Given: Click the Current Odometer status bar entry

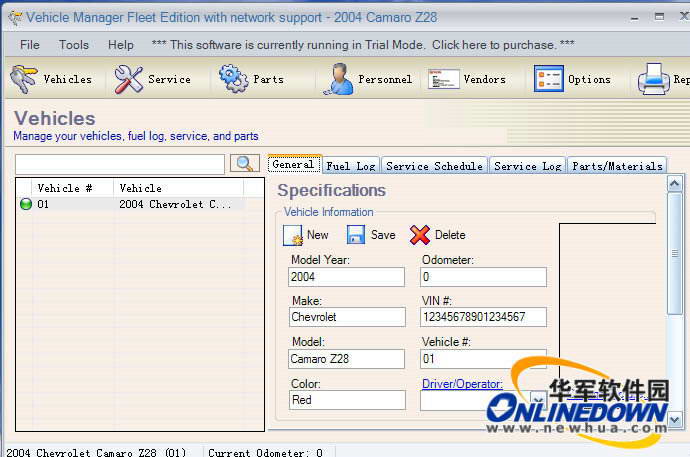Looking at the screenshot, I should tap(265, 452).
